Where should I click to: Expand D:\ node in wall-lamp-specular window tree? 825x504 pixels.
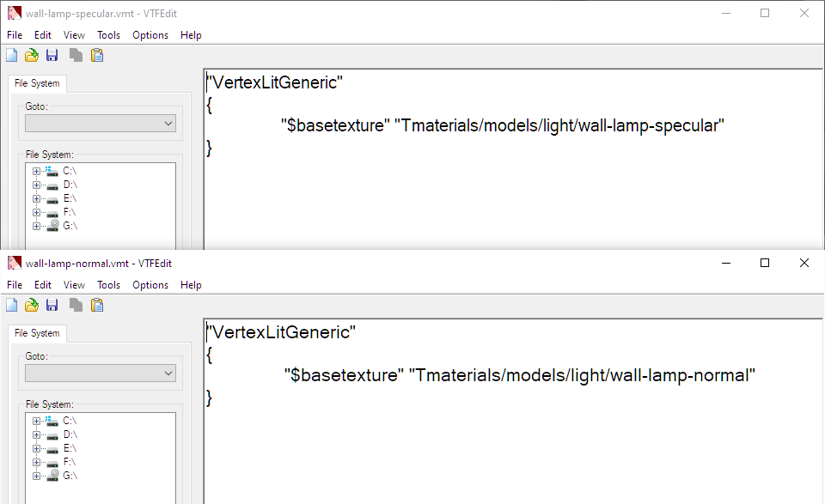(x=36, y=185)
